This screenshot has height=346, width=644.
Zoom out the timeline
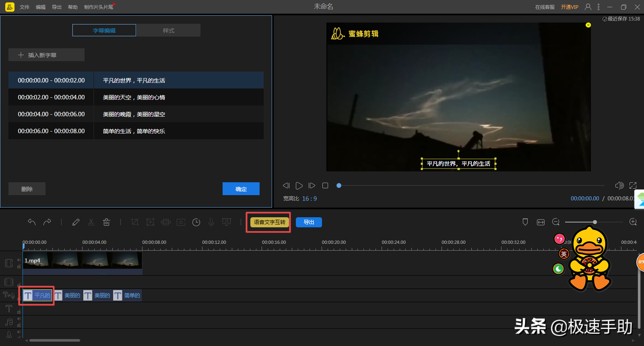556,222
